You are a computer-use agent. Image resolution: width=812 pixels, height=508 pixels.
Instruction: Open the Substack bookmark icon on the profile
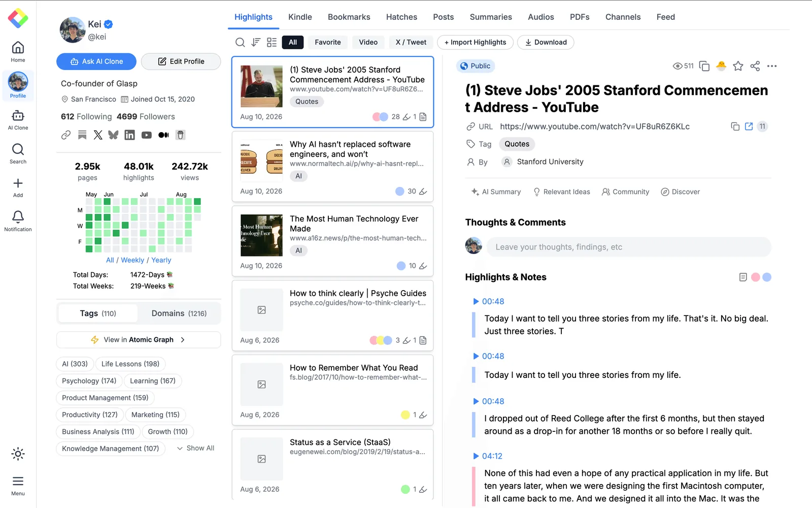coord(82,135)
